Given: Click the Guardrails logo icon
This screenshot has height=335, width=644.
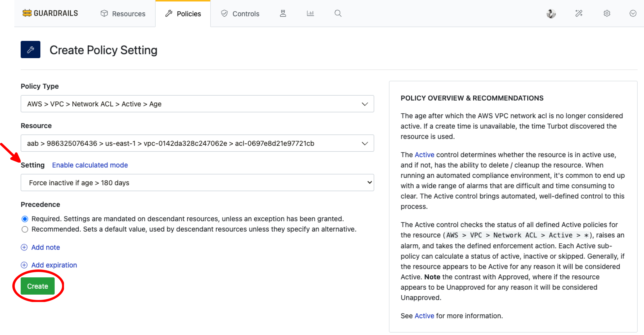Looking at the screenshot, I should (x=27, y=13).
